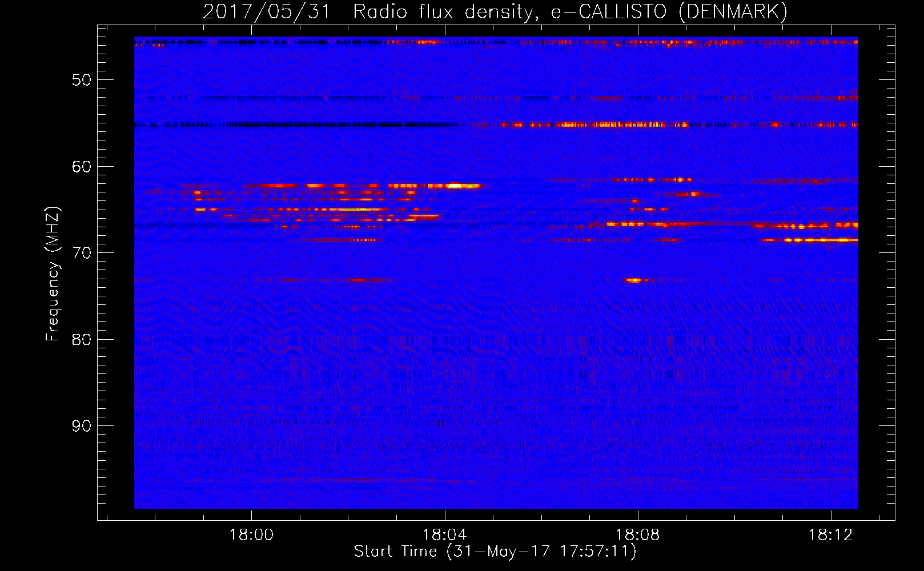Click the bright streak near 68.5 MHz at 18:12
The width and height of the screenshot is (924, 571).
coord(819,240)
